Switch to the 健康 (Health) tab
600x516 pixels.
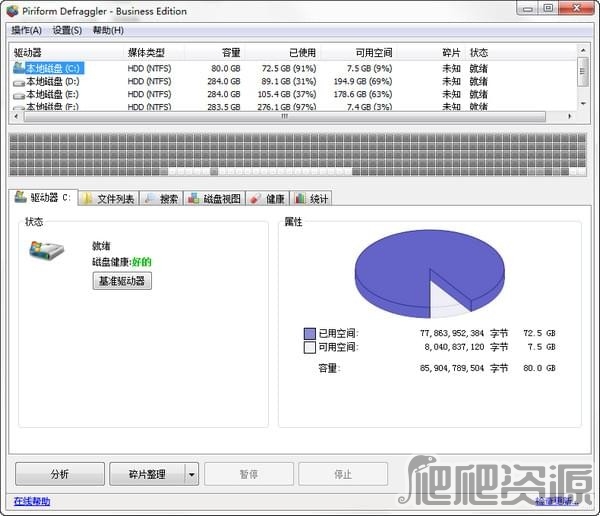click(x=268, y=198)
